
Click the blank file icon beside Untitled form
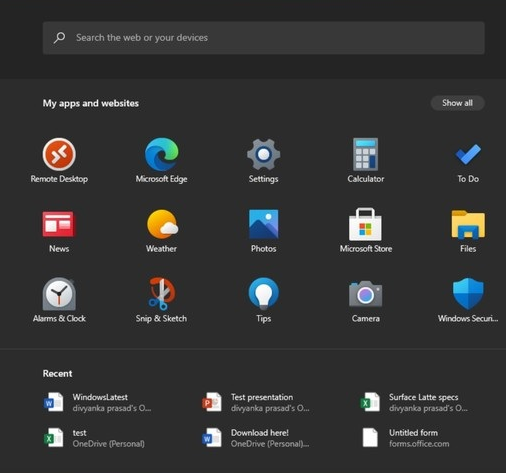370,437
